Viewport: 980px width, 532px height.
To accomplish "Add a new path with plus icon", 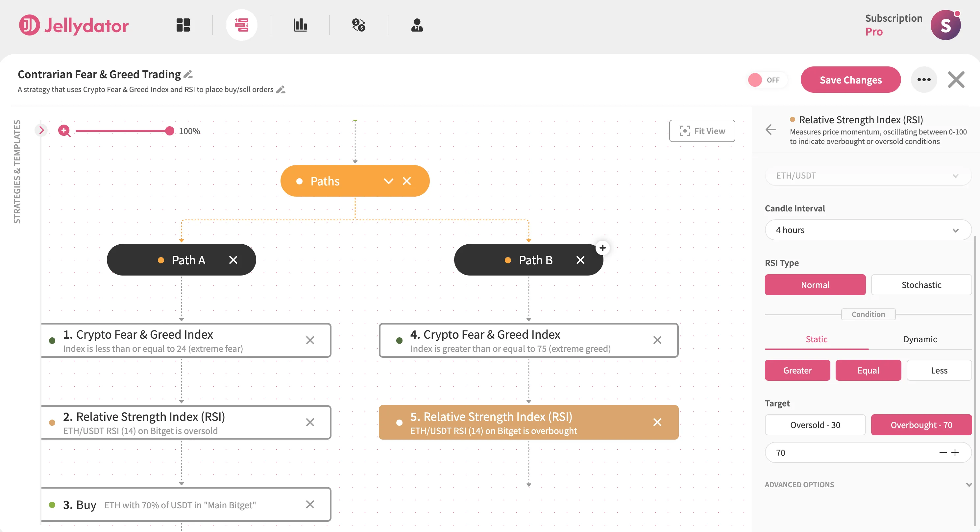I will [602, 248].
